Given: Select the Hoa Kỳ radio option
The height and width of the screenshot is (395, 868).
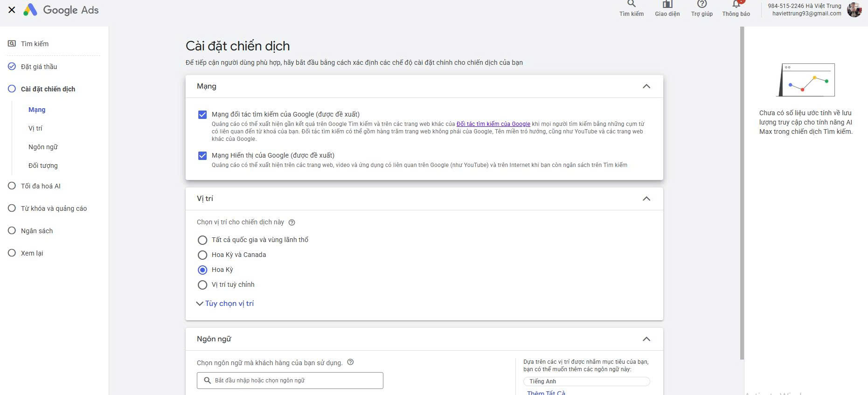Looking at the screenshot, I should (x=202, y=270).
